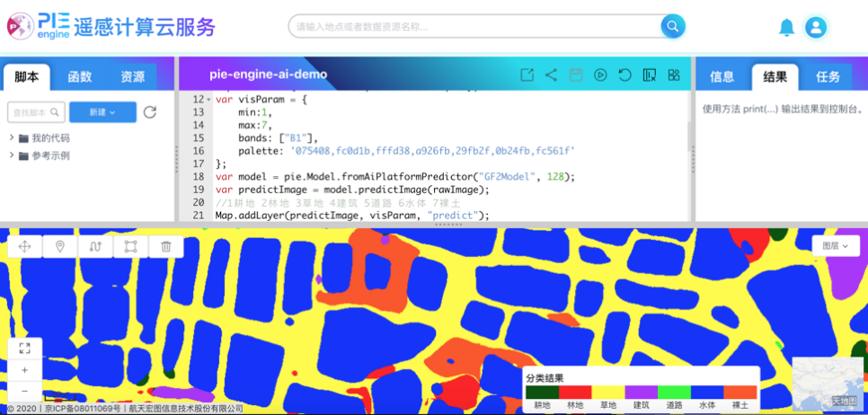
Task: Switch to the 任务 tab
Action: click(828, 77)
